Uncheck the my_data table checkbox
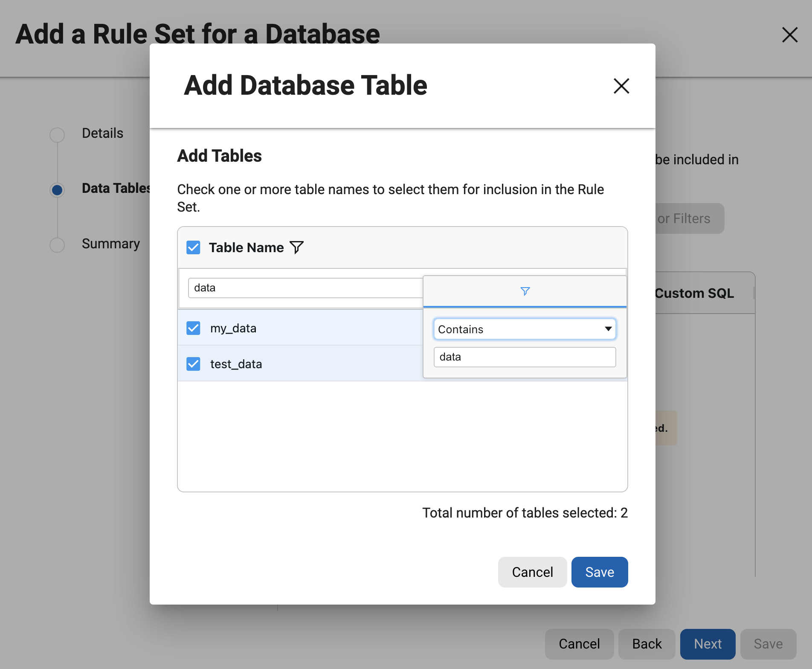 tap(193, 328)
